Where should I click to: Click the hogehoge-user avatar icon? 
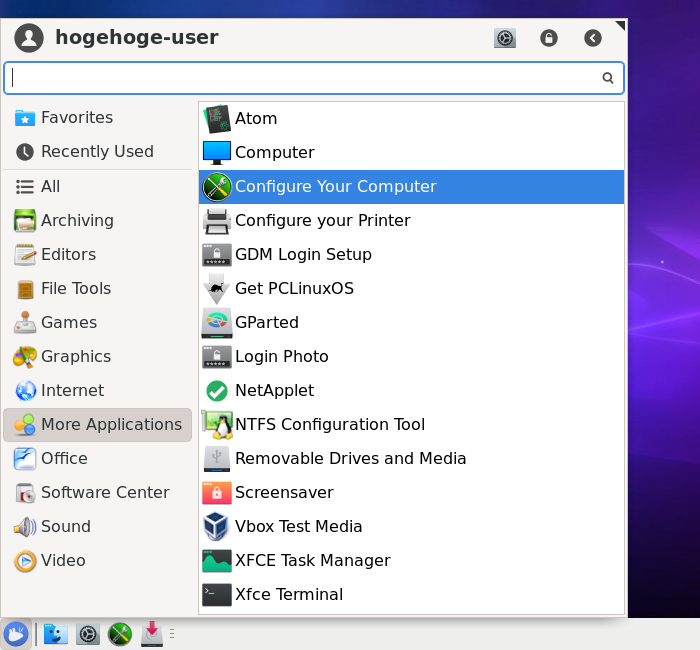click(29, 38)
